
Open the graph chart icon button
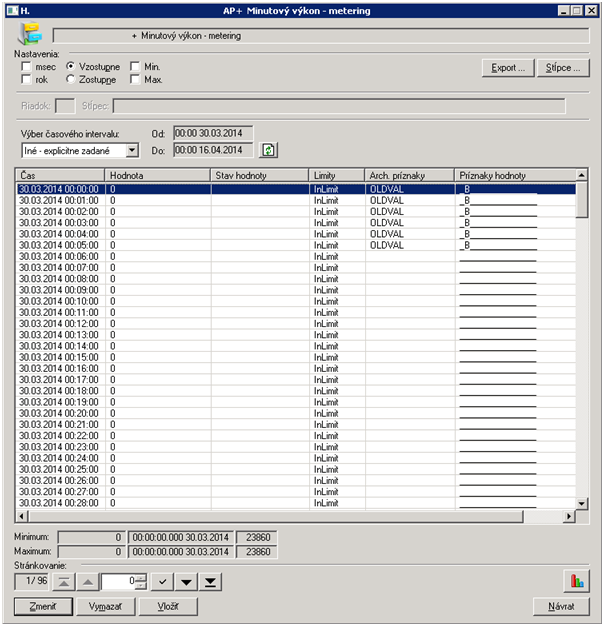tap(575, 581)
